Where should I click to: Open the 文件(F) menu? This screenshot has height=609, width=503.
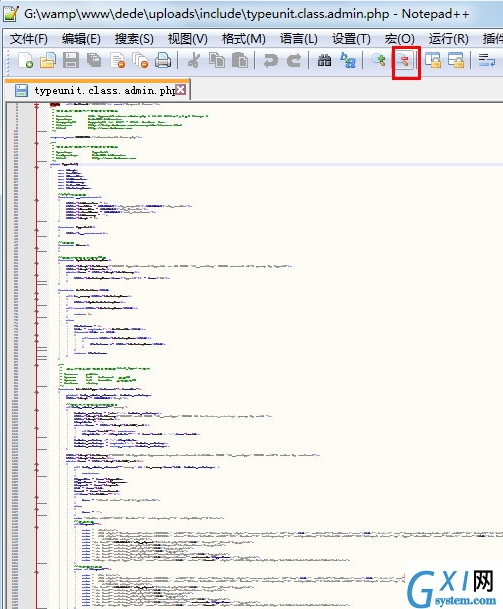coord(29,39)
